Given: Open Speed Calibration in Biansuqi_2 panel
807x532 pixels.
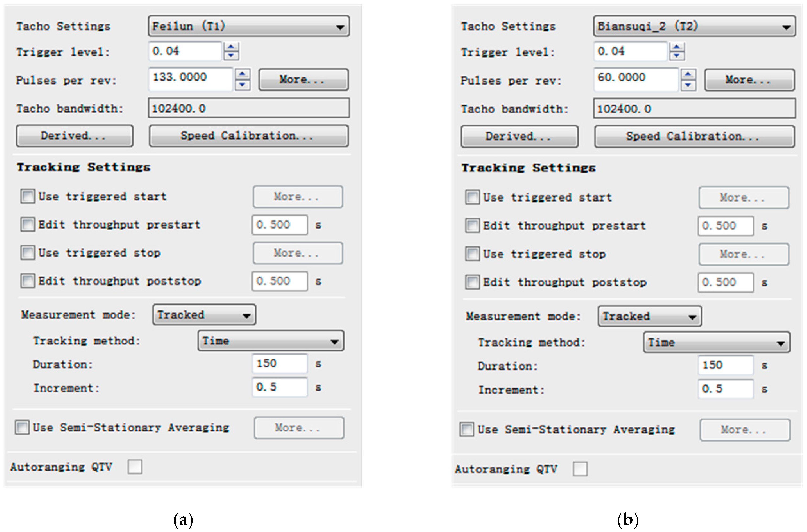Looking at the screenshot, I should (x=694, y=136).
